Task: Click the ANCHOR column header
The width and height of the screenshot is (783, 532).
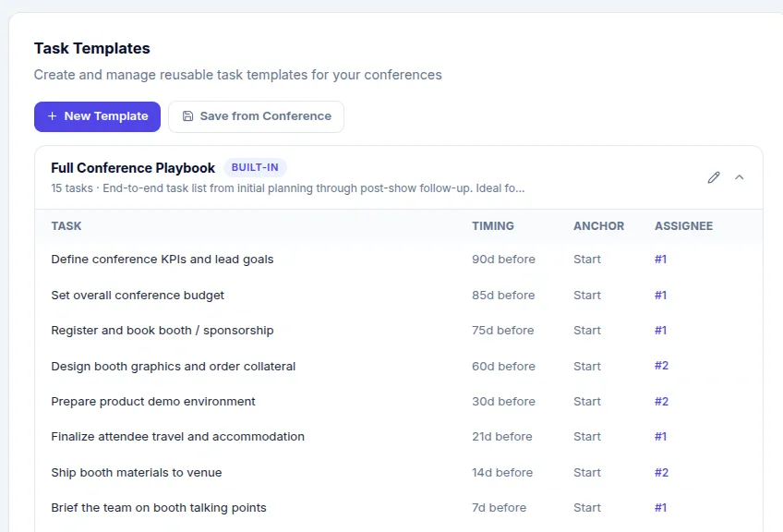Action: coord(598,225)
